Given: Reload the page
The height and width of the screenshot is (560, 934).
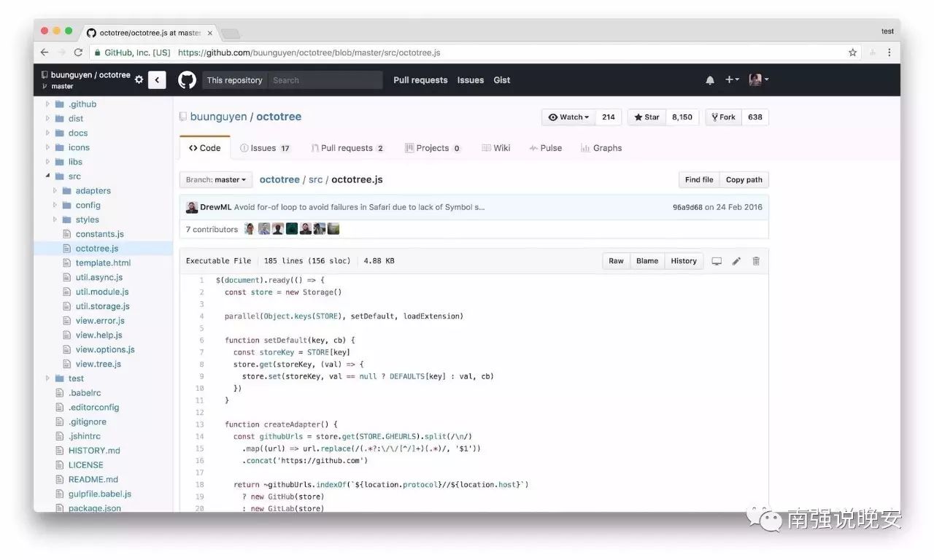Looking at the screenshot, I should (78, 52).
